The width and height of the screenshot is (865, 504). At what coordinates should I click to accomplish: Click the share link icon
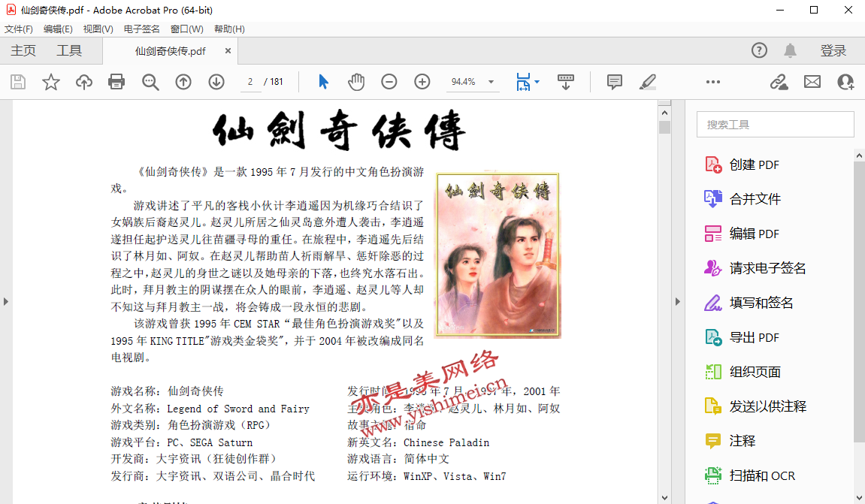tap(779, 82)
